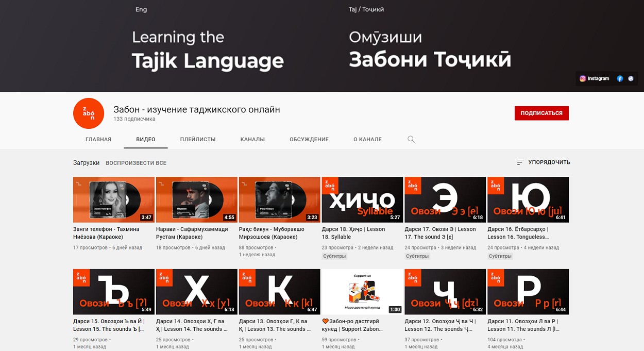Open the Каналы tab
This screenshot has width=644, height=351.
click(x=252, y=139)
